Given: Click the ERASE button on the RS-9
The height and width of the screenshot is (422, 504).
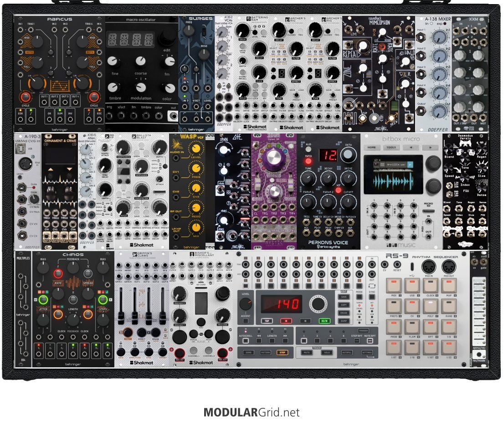Looking at the screenshot, I should [344, 313].
